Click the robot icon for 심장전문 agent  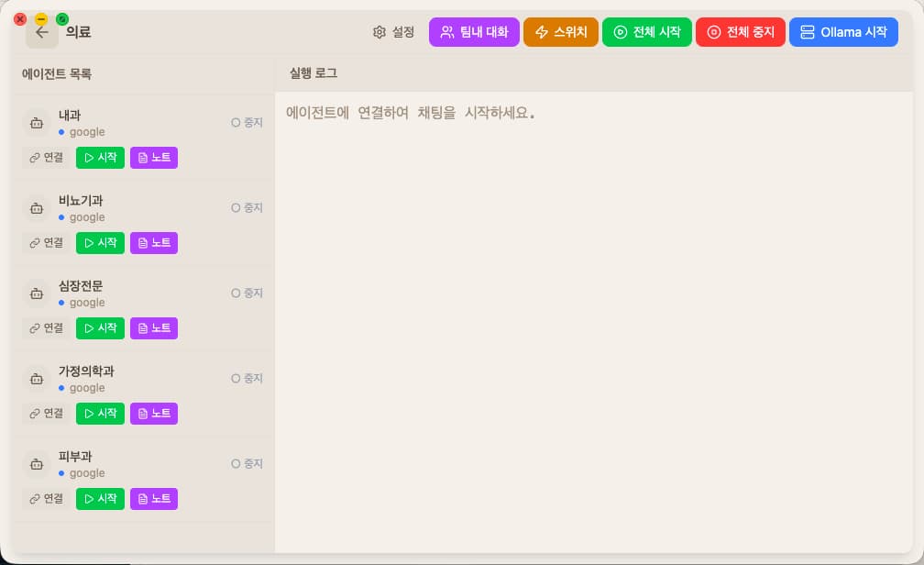(36, 294)
